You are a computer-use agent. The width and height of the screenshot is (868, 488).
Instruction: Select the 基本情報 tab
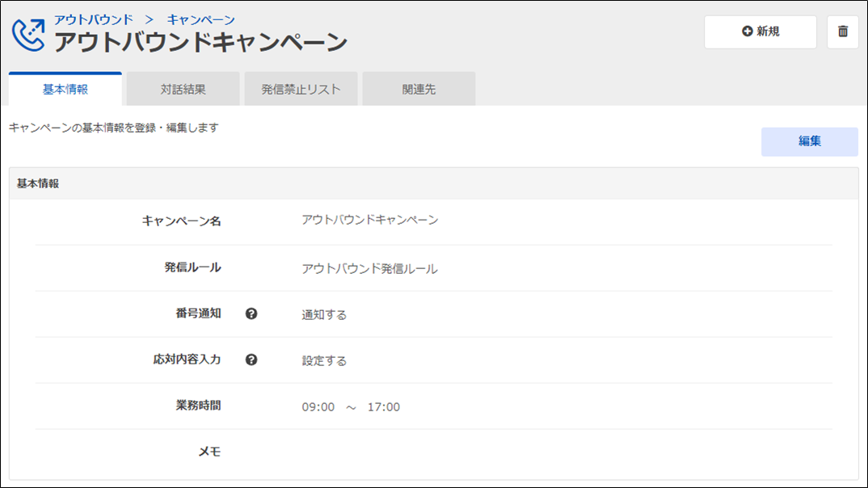tap(65, 89)
